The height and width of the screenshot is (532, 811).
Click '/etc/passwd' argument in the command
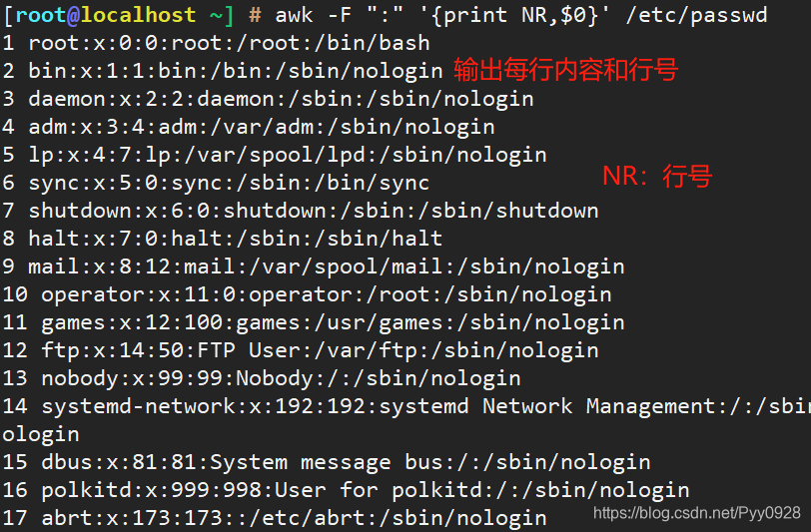pyautogui.click(x=696, y=15)
